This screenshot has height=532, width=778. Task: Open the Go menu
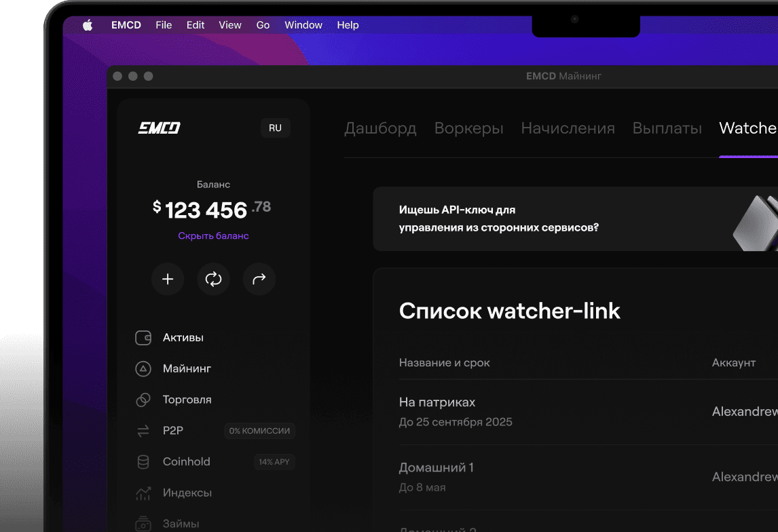[263, 25]
